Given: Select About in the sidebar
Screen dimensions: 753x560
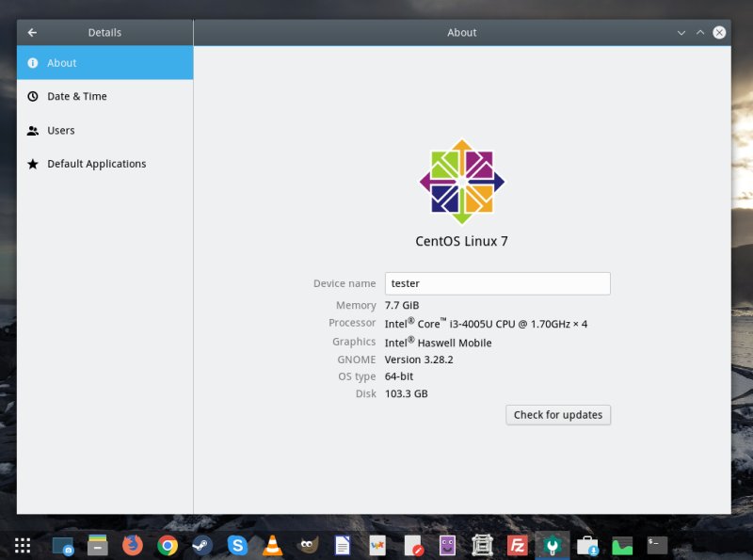Looking at the screenshot, I should click(105, 63).
